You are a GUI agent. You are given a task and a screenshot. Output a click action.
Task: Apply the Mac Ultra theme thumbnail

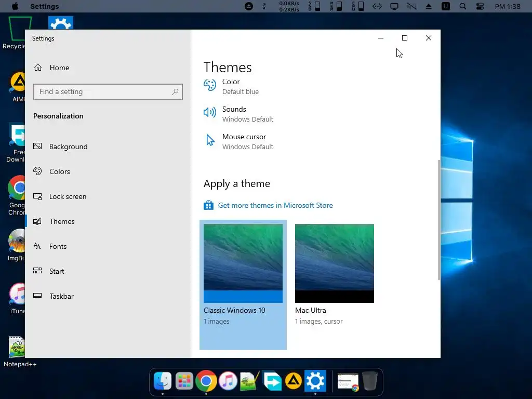[335, 263]
